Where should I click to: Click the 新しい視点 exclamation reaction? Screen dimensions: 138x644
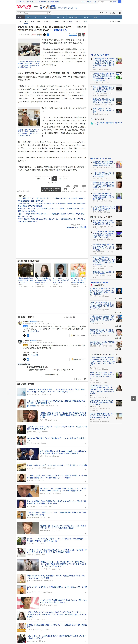tap(83, 189)
